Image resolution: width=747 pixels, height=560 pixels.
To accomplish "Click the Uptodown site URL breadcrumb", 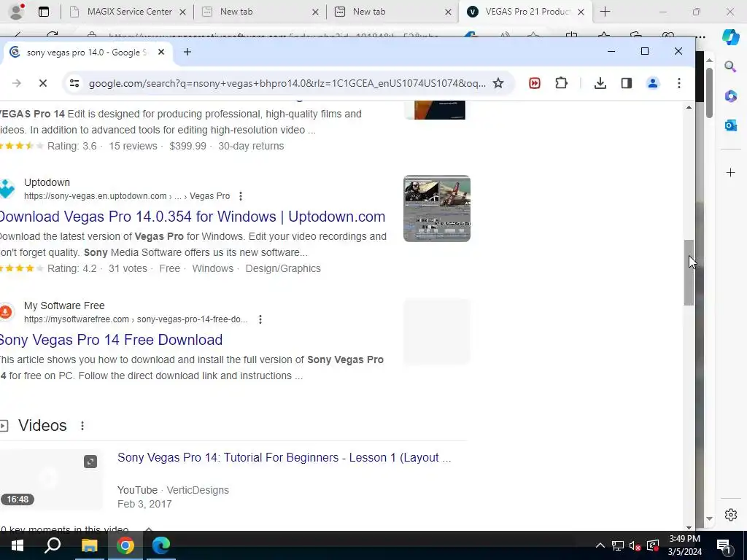I will tap(127, 196).
